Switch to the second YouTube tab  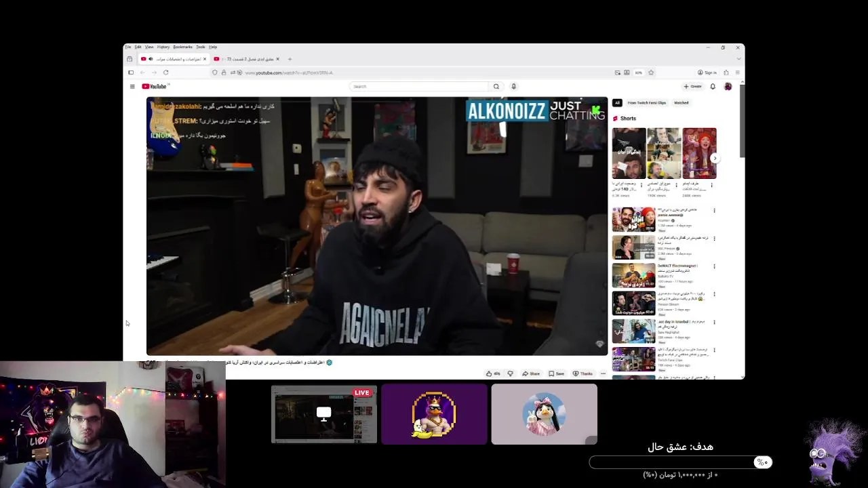point(246,59)
